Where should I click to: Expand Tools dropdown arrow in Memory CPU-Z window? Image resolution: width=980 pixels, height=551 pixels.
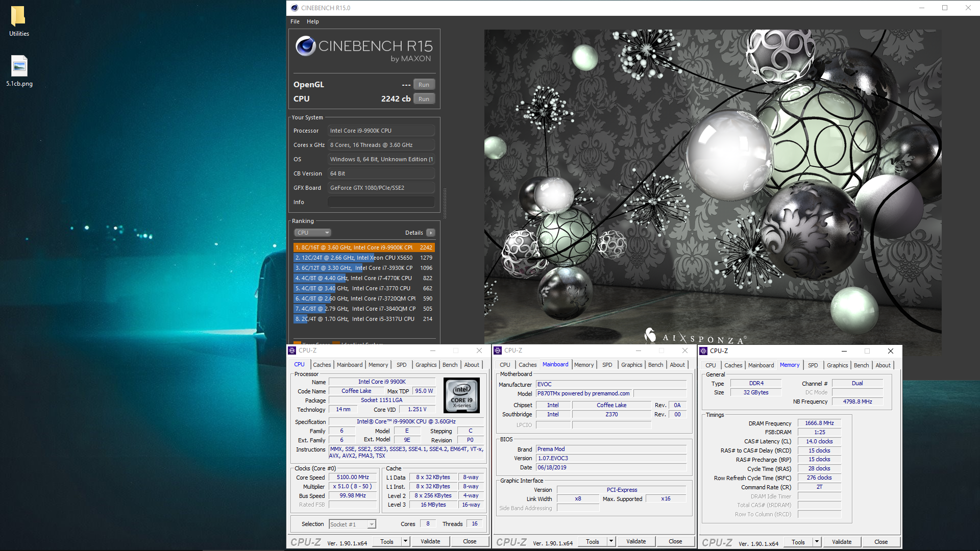coord(817,542)
